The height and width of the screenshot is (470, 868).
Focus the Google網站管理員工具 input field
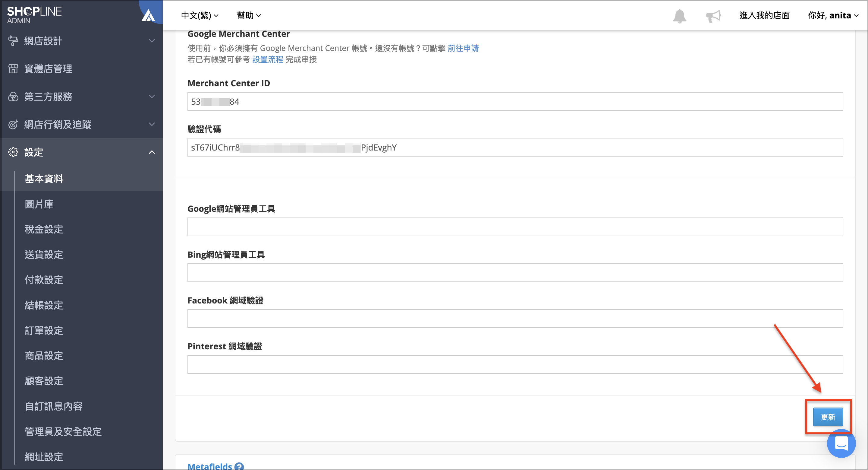pos(515,227)
